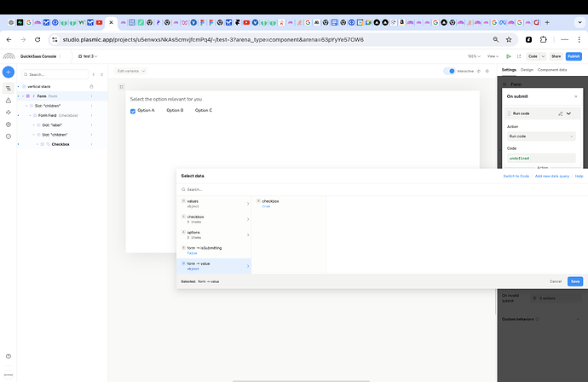Toggle the Interactive mode switch
588x382 pixels.
coord(449,72)
